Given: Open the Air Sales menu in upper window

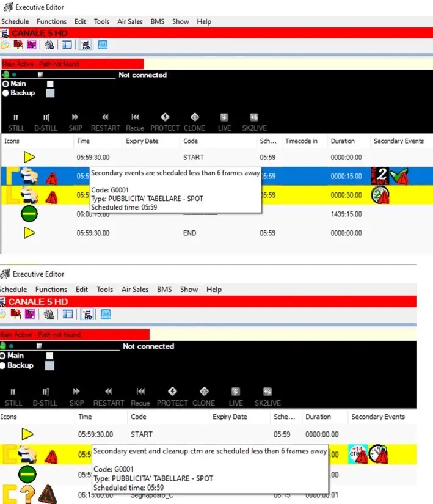Looking at the screenshot, I should coord(131,21).
